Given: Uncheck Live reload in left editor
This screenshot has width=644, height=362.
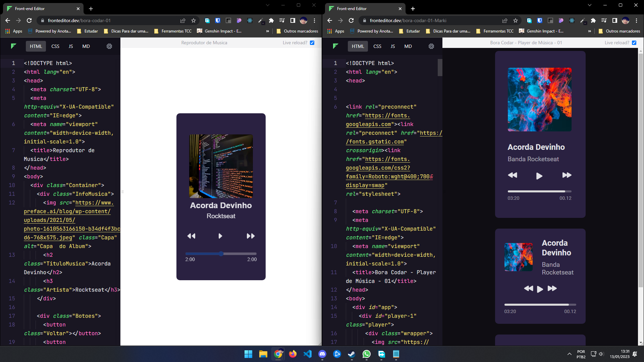Looking at the screenshot, I should (x=312, y=43).
